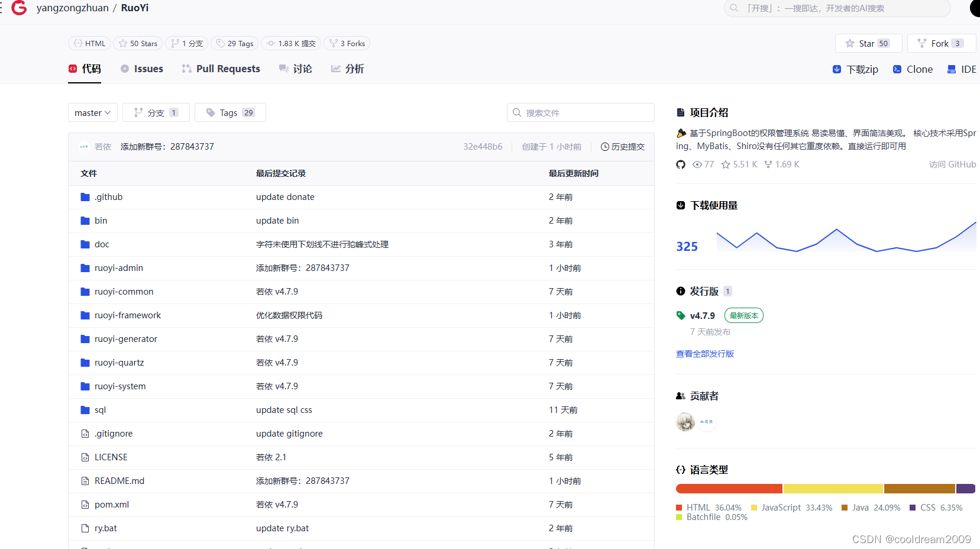Viewport: 980px width, 549px height.
Task: Click the README.md file icon
Action: (x=85, y=481)
